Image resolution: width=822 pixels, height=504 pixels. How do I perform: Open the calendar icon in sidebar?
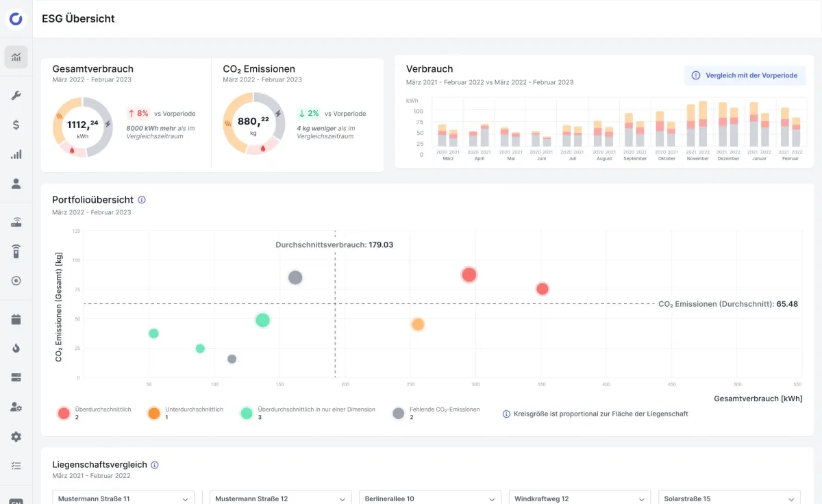[x=16, y=319]
